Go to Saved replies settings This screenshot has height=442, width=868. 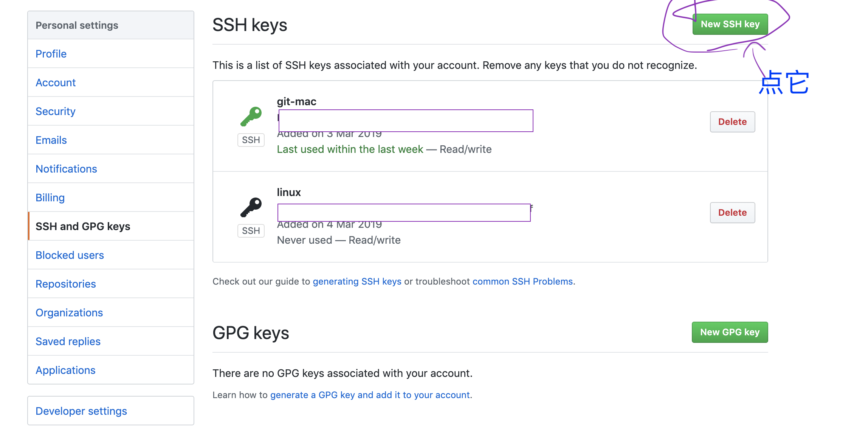68,341
